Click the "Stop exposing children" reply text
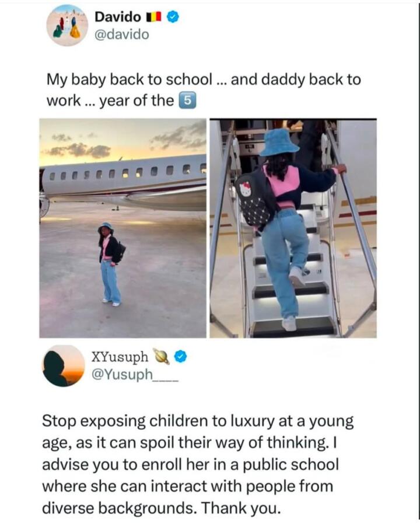Screen dimensions: 420x525 (198, 464)
